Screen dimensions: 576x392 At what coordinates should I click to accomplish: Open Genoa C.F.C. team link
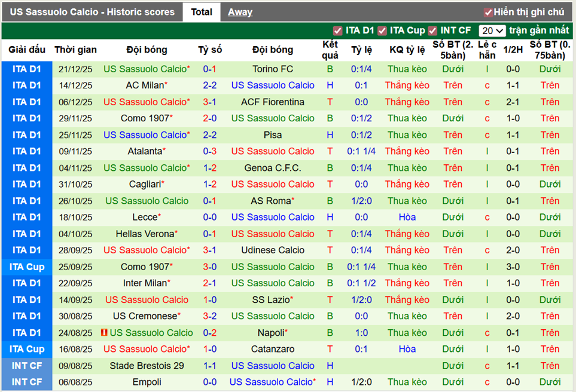(x=273, y=168)
